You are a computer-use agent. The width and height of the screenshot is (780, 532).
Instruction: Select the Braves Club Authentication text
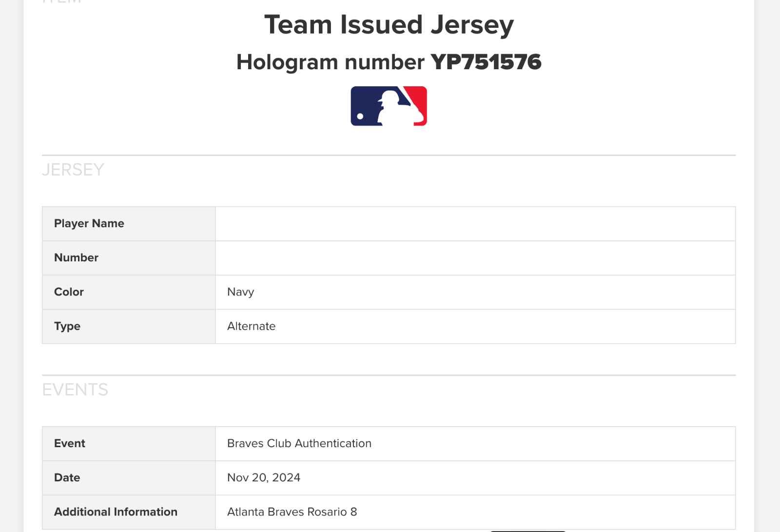pyautogui.click(x=299, y=443)
